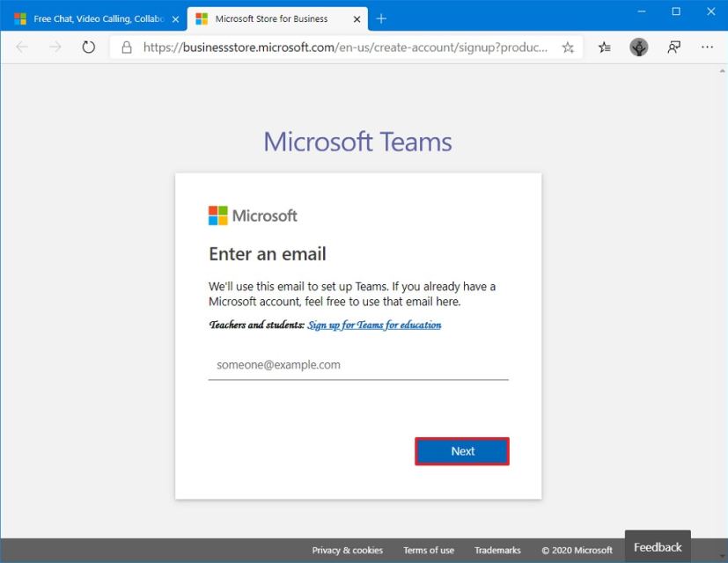Screen dimensions: 728x563
Task: View the Privacy & cookies policy
Action: pos(347,550)
